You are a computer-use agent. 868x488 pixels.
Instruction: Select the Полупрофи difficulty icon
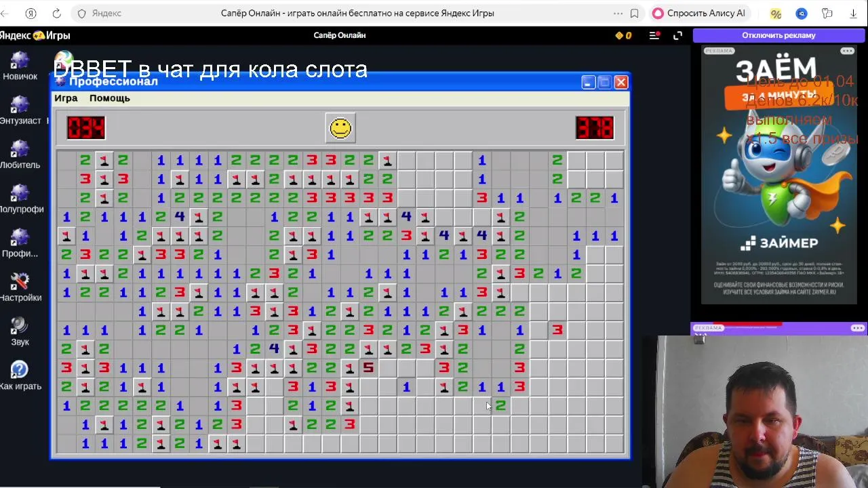coord(20,193)
